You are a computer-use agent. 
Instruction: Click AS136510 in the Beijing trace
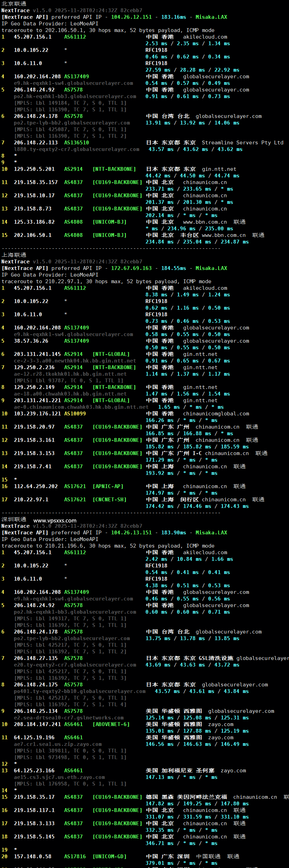(x=77, y=143)
